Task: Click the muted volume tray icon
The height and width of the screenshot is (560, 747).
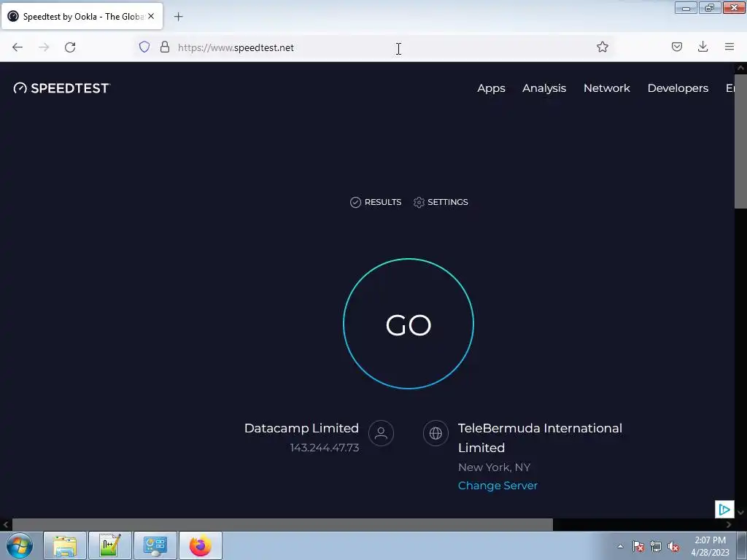Action: click(673, 546)
